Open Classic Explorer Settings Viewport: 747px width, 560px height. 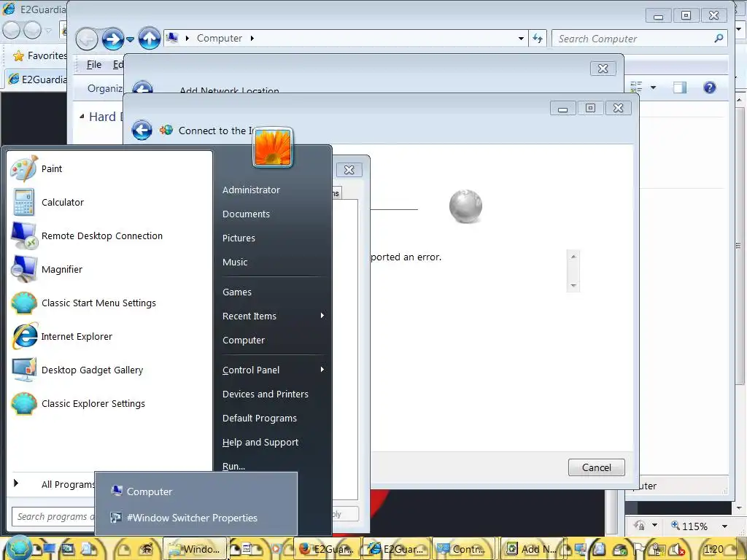109,403
